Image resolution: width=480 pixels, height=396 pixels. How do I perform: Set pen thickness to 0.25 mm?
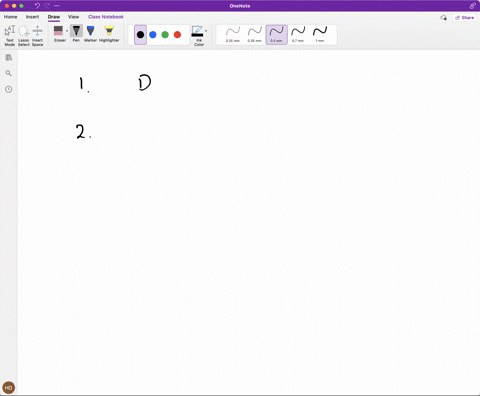(x=233, y=35)
